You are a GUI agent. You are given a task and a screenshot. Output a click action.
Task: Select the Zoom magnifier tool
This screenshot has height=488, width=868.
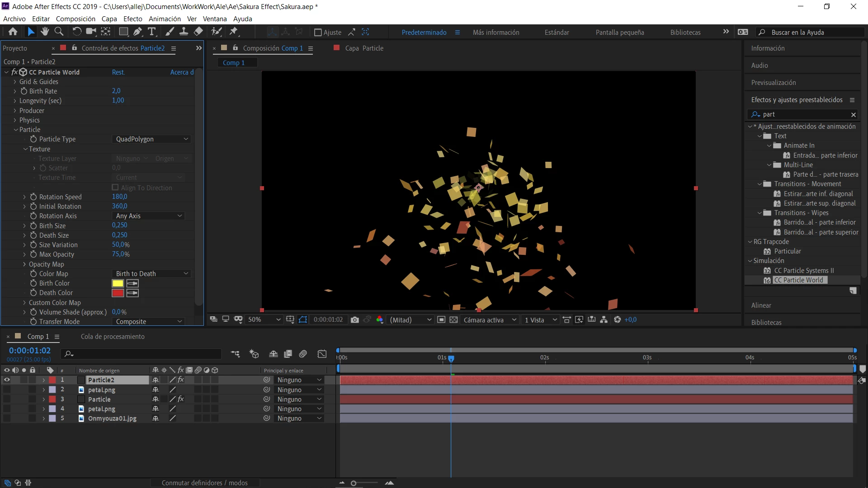[x=59, y=32]
